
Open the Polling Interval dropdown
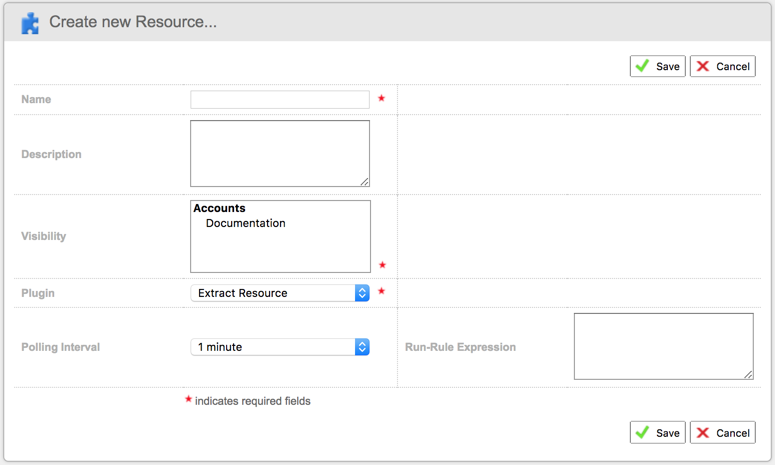click(280, 347)
